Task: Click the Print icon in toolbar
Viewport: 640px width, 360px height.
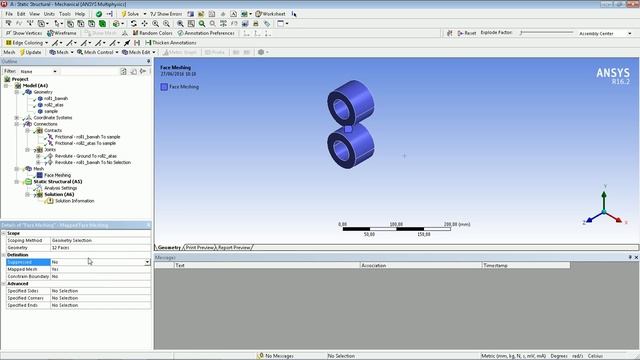Action: click(256, 24)
